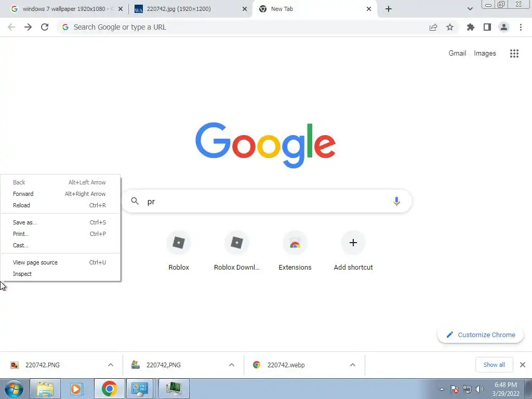Open the Control Panel taskbar icon

(139, 389)
